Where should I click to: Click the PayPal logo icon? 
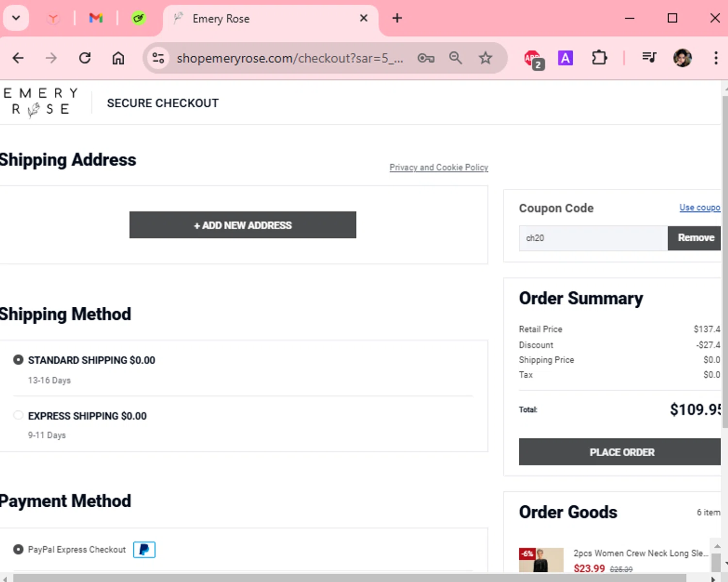click(144, 549)
